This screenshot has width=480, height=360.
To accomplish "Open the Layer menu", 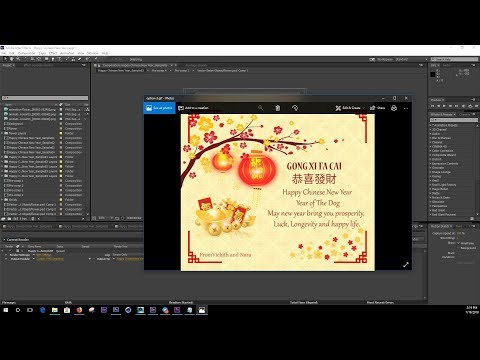I will [42, 53].
